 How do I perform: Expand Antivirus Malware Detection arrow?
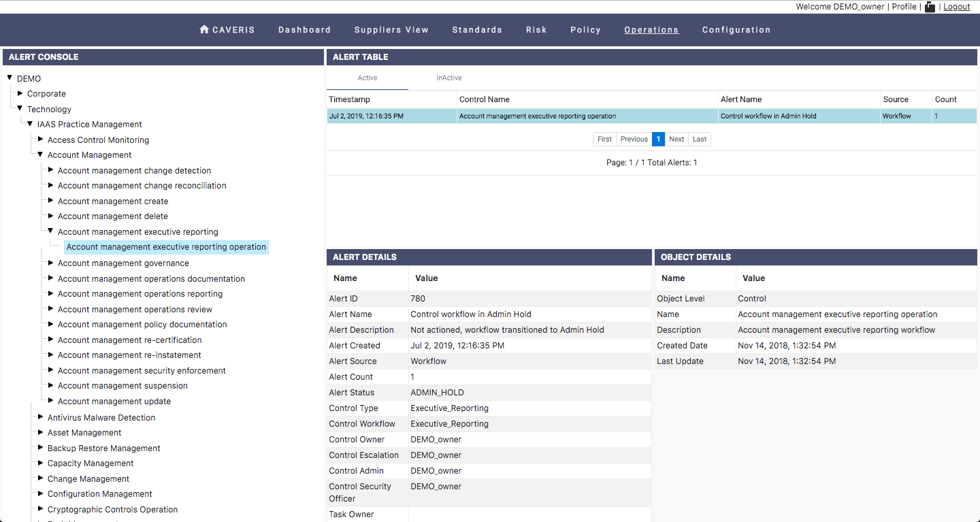(40, 417)
